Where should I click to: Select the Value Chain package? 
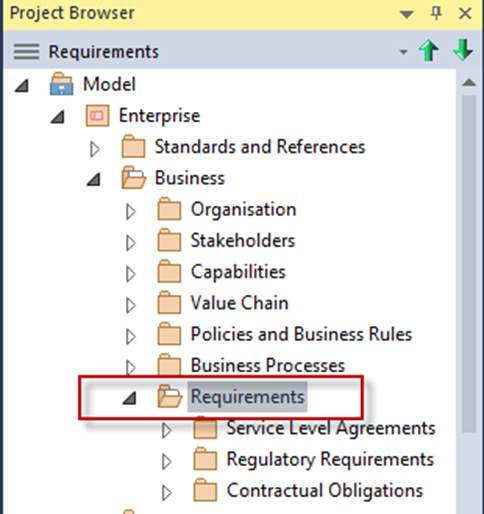pyautogui.click(x=239, y=303)
